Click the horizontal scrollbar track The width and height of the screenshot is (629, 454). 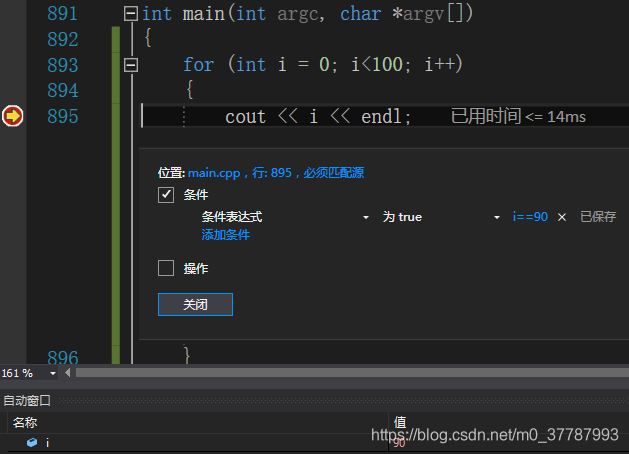[x=352, y=373]
